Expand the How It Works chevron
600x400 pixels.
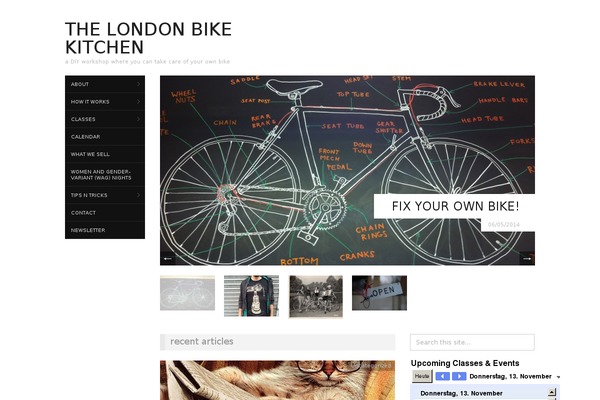(x=139, y=102)
